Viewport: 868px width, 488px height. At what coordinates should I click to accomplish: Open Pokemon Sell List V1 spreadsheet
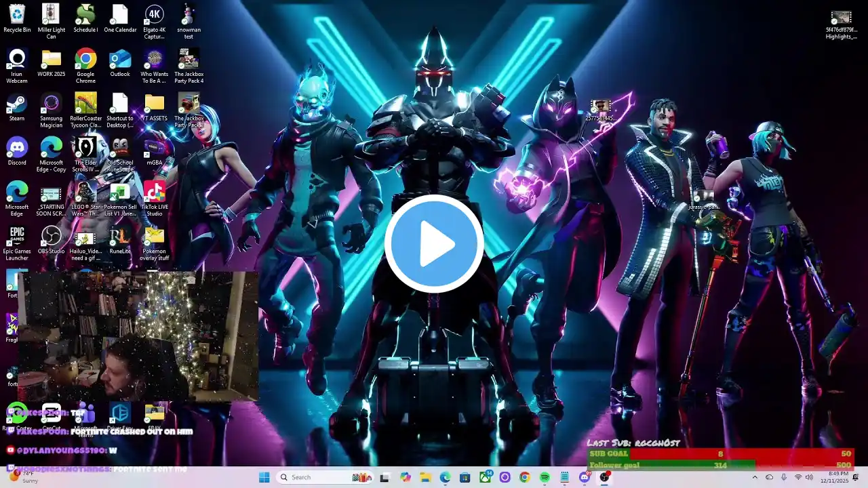point(120,198)
